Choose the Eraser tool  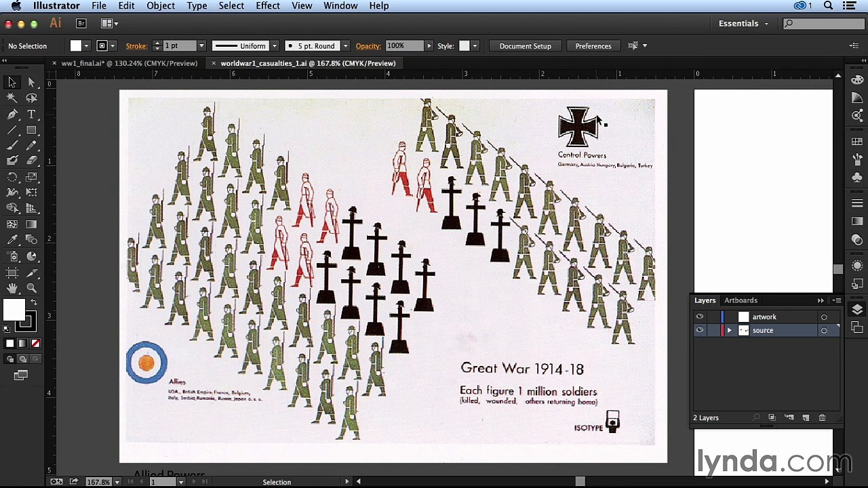[x=31, y=161]
